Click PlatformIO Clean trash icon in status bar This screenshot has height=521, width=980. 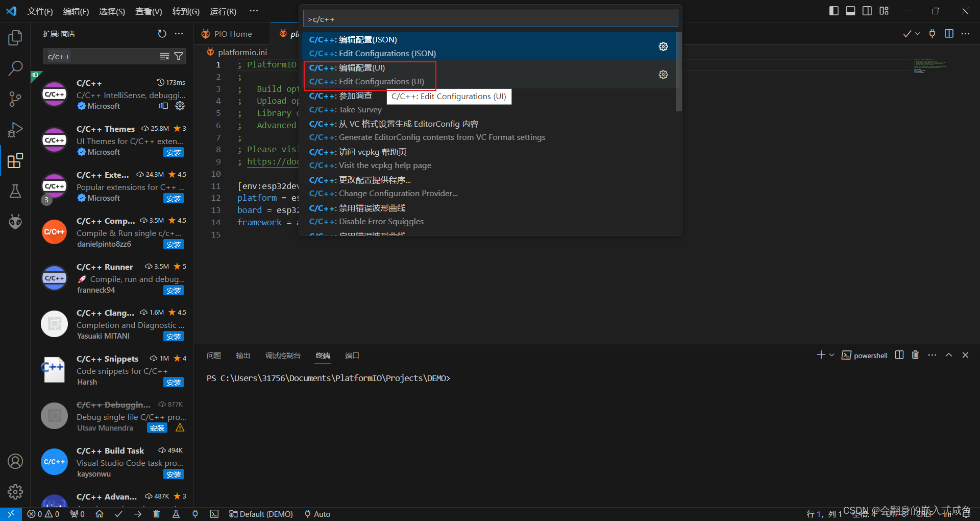pyautogui.click(x=157, y=514)
